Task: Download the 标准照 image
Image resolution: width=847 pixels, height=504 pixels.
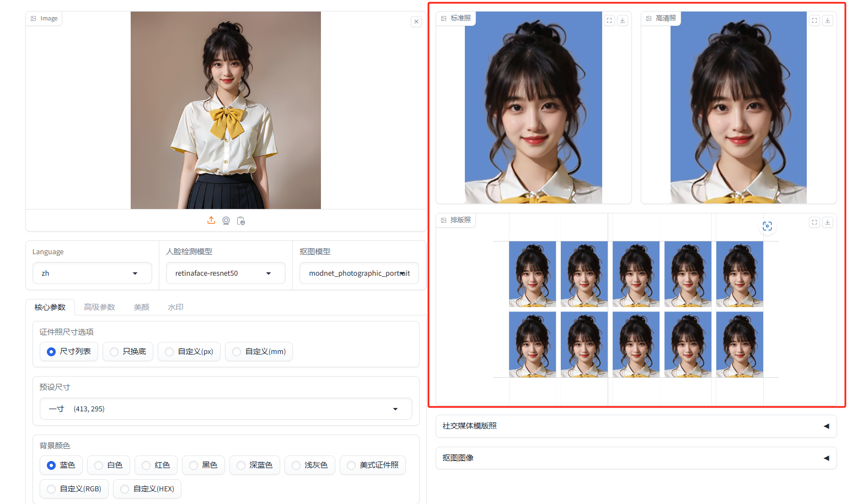Action: click(623, 20)
